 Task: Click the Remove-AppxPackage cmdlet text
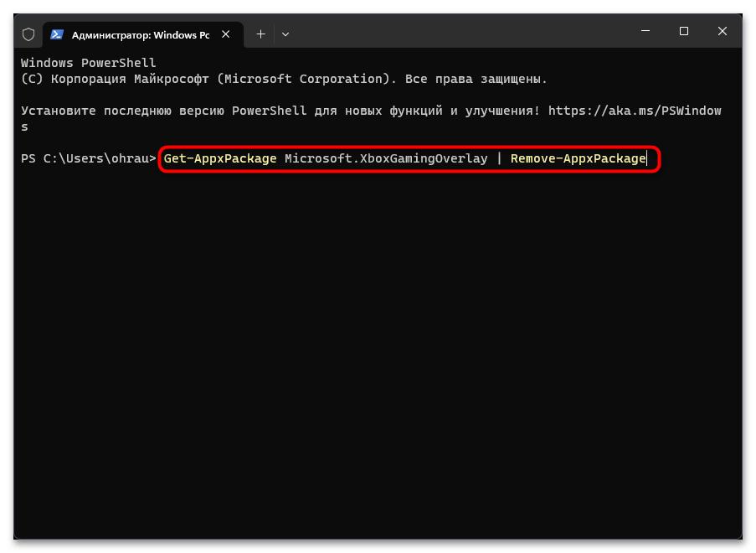click(578, 158)
